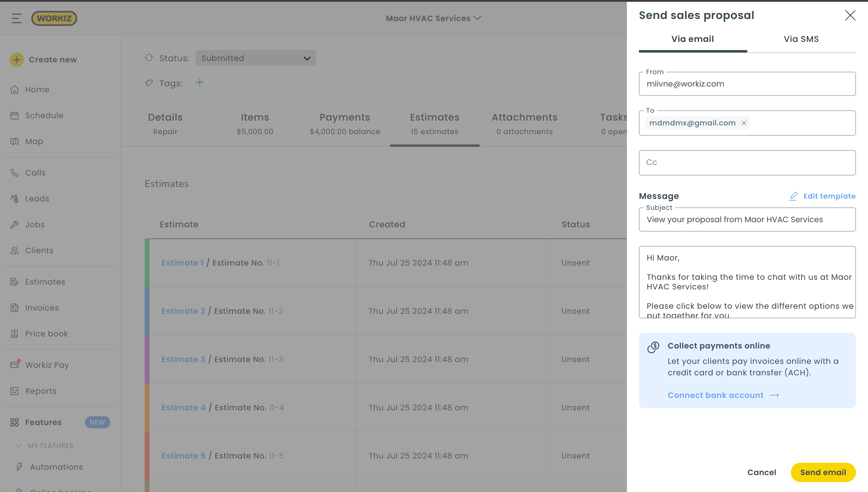Open the Price book icon
Viewport: 868px width, 492px height.
pyautogui.click(x=14, y=334)
